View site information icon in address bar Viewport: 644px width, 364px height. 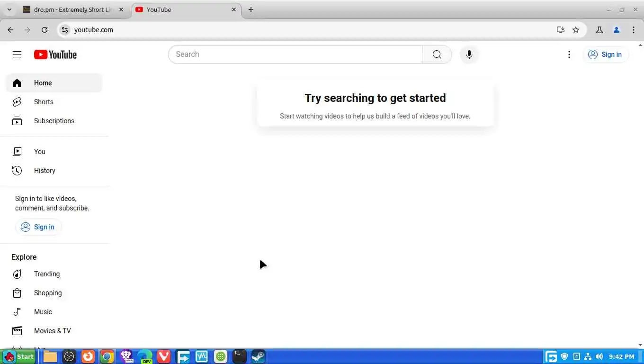[x=65, y=30]
